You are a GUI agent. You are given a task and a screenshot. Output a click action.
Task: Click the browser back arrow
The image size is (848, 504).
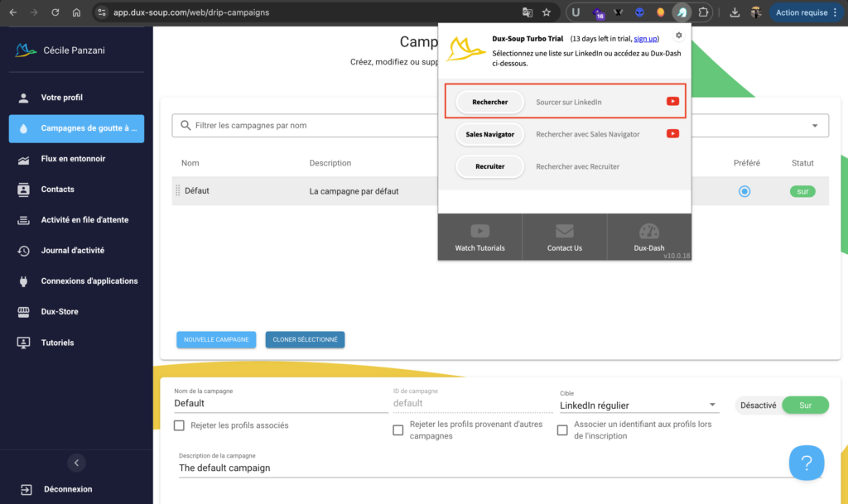13,12
